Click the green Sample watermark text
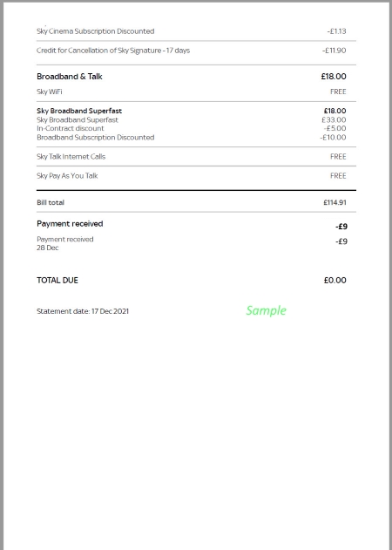 coord(267,310)
